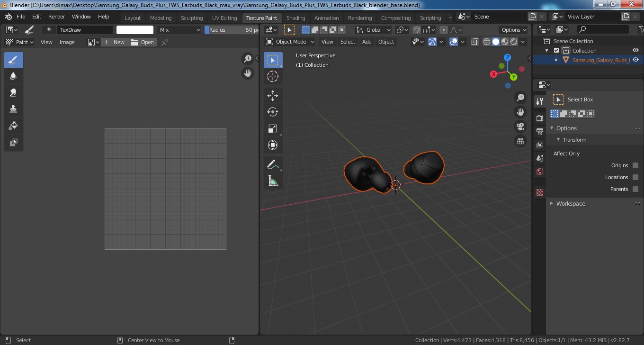Enable Affect Only Origins checkbox
This screenshot has width=644, height=345.
tap(635, 165)
